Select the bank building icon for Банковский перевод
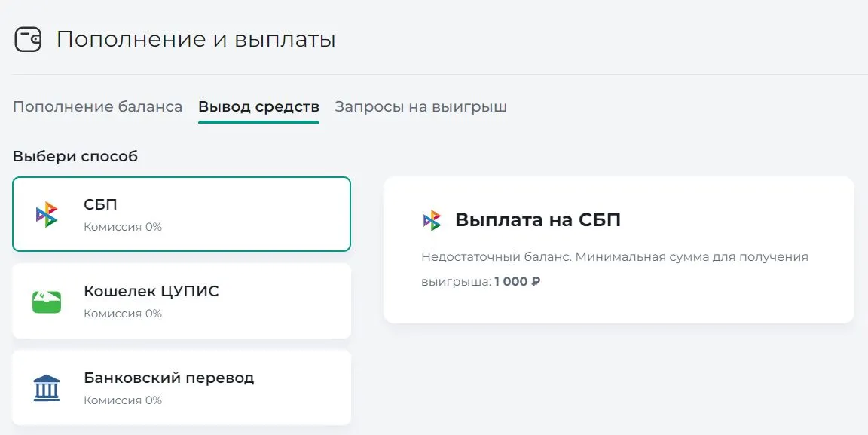This screenshot has height=435, width=868. 46,387
